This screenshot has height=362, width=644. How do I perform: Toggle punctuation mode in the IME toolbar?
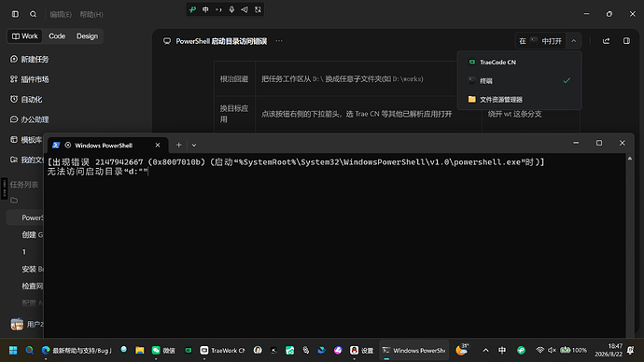[218, 9]
